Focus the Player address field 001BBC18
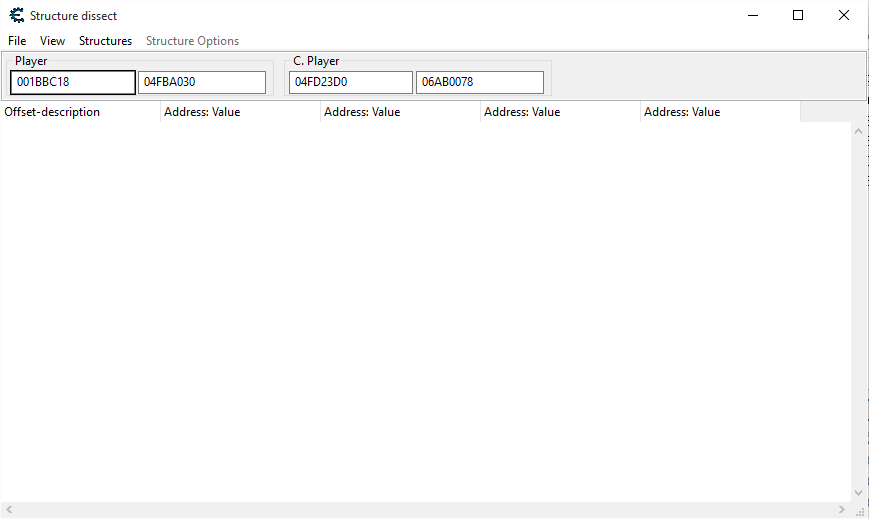Screen dimensions: 869x519 click(72, 82)
